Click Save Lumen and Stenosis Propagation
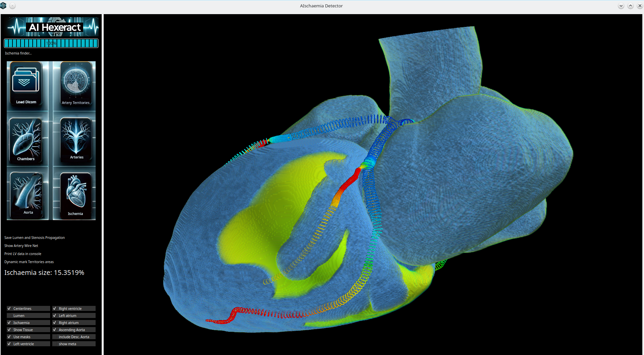The width and height of the screenshot is (644, 355). point(34,238)
